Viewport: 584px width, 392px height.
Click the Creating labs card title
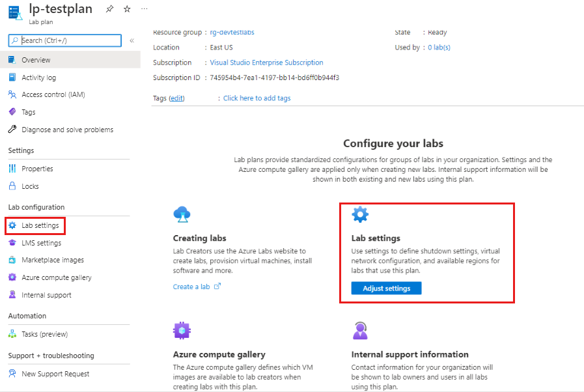(x=199, y=238)
